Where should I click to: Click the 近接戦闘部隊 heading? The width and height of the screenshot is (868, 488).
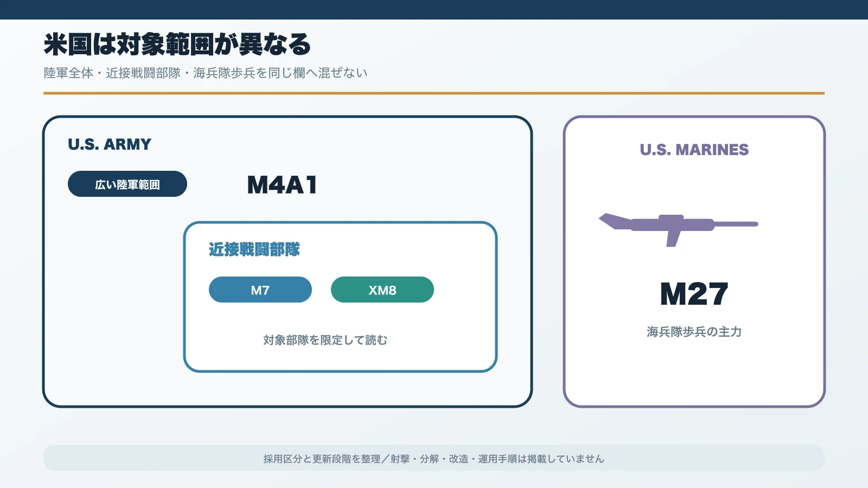(x=254, y=249)
